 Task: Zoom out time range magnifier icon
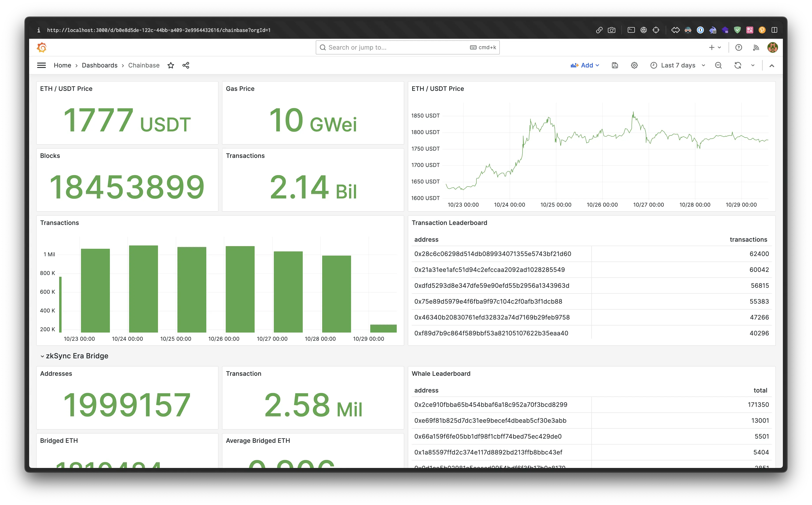pos(718,65)
